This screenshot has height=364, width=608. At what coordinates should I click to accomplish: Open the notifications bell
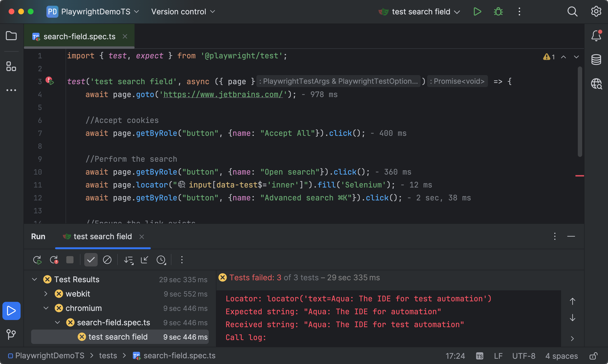click(x=596, y=36)
